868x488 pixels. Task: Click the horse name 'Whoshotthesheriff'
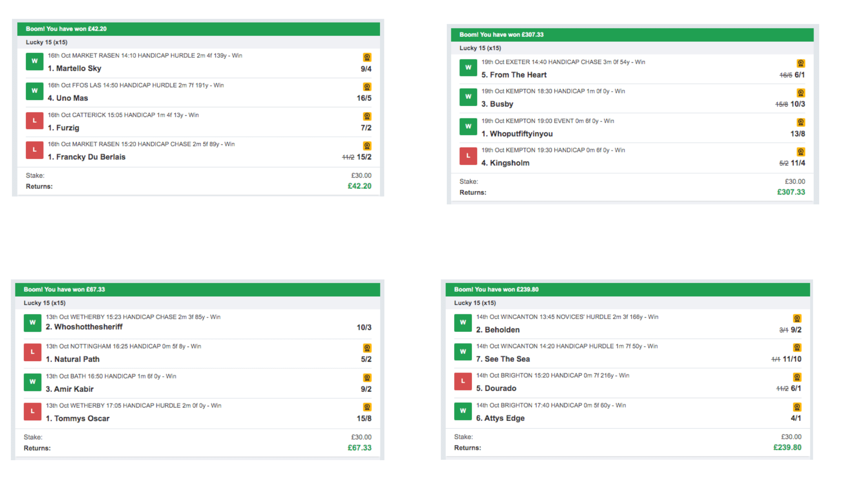point(88,327)
